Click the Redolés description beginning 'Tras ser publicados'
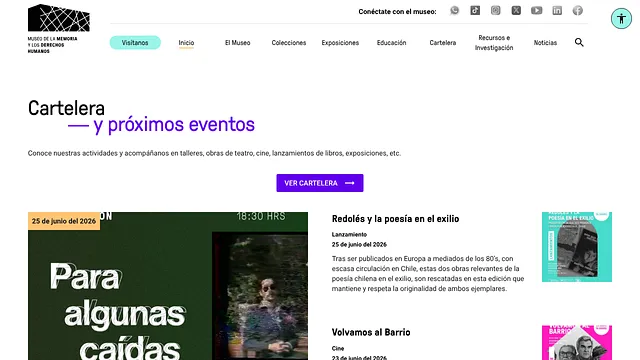Viewport: 640px width, 360px height. (x=428, y=273)
